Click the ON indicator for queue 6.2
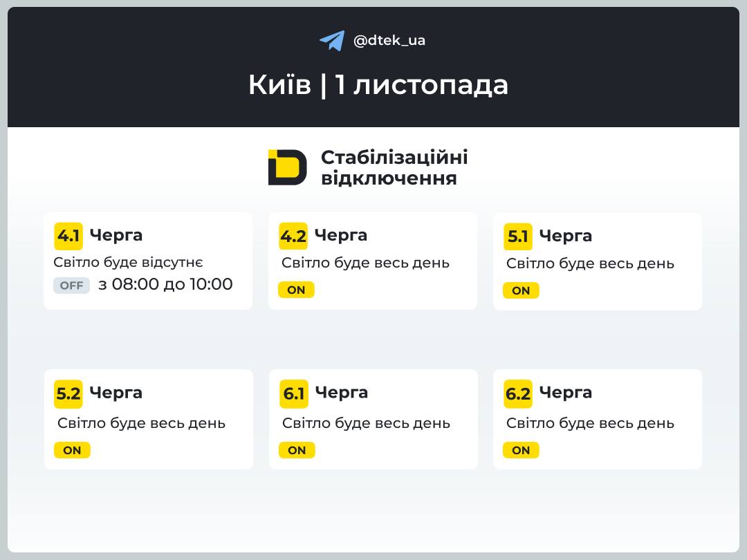The image size is (747, 560). coord(521,450)
